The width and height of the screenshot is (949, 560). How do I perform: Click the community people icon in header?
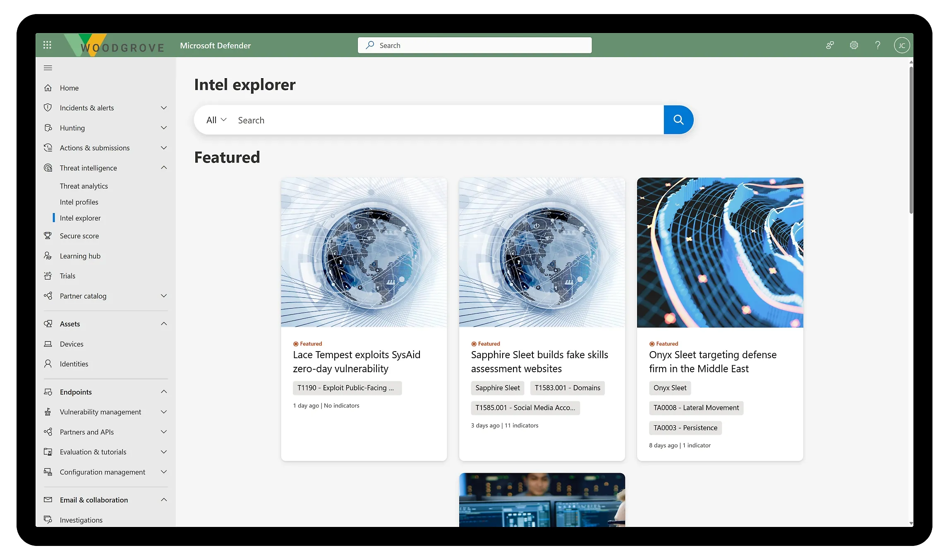[x=830, y=45]
